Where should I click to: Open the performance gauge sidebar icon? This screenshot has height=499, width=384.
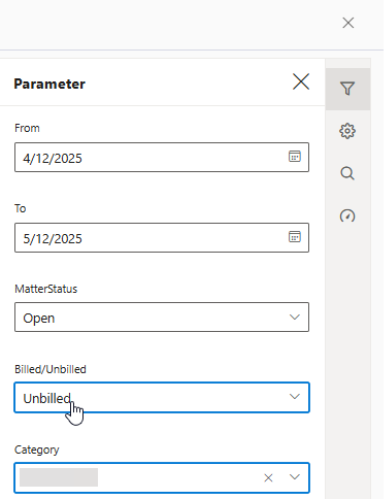pos(347,216)
